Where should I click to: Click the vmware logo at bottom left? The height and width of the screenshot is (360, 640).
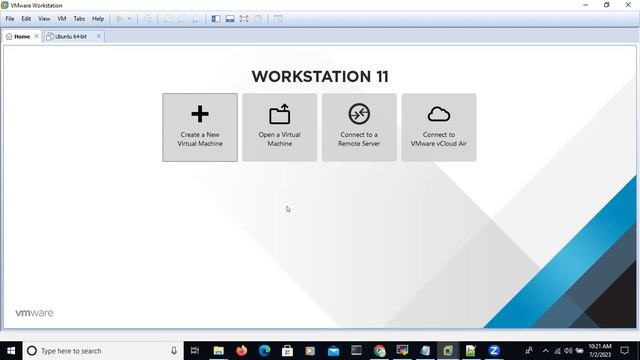(x=34, y=313)
